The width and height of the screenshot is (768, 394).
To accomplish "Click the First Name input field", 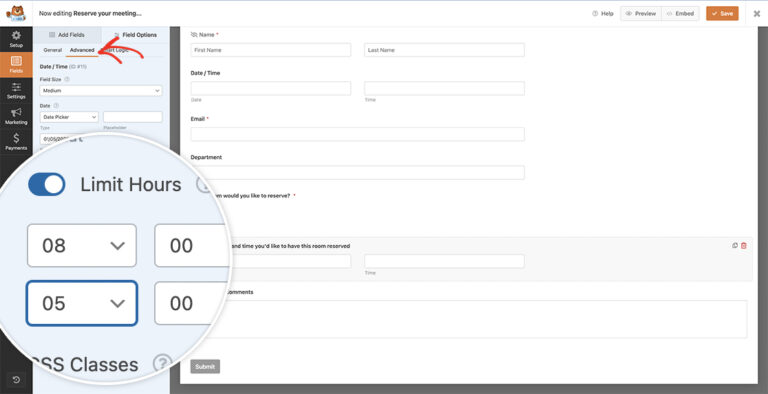I will click(271, 50).
